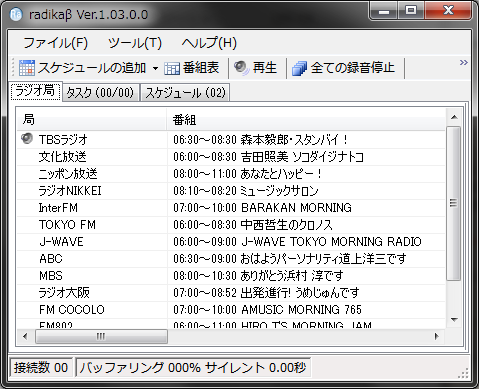Sort by the 局 column header
The image size is (479, 389).
(92, 119)
